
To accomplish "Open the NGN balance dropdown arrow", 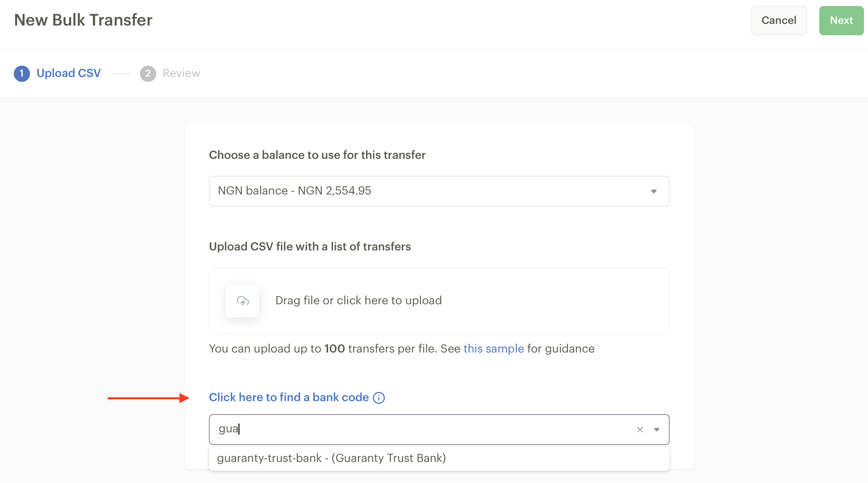I will point(653,191).
